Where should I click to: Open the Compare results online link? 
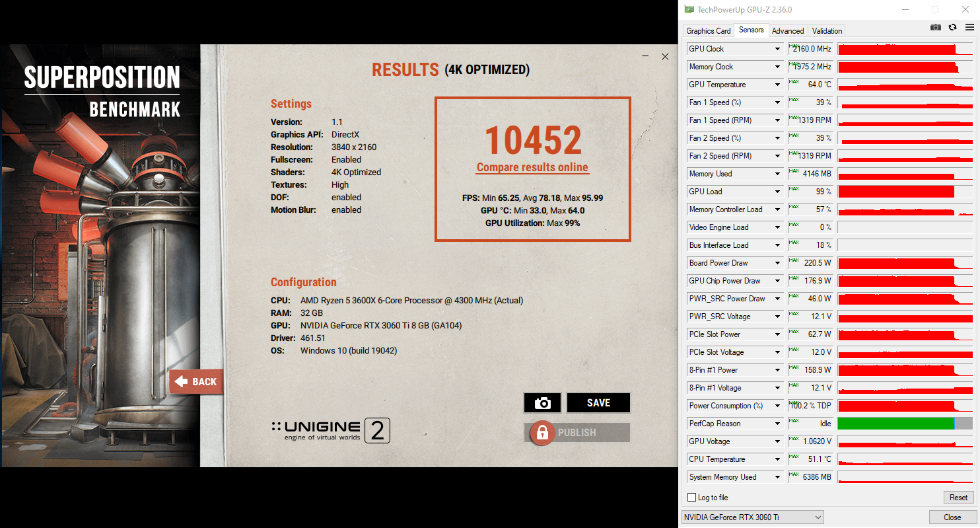(x=532, y=168)
